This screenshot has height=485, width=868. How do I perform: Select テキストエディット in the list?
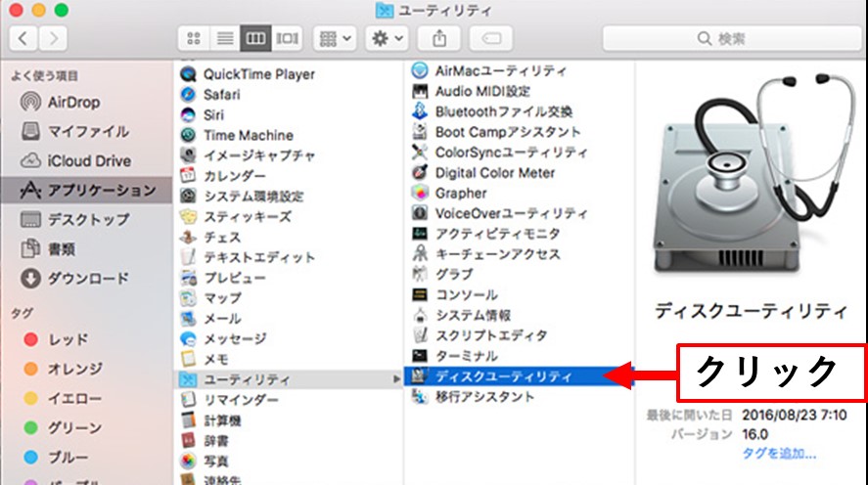tap(259, 258)
